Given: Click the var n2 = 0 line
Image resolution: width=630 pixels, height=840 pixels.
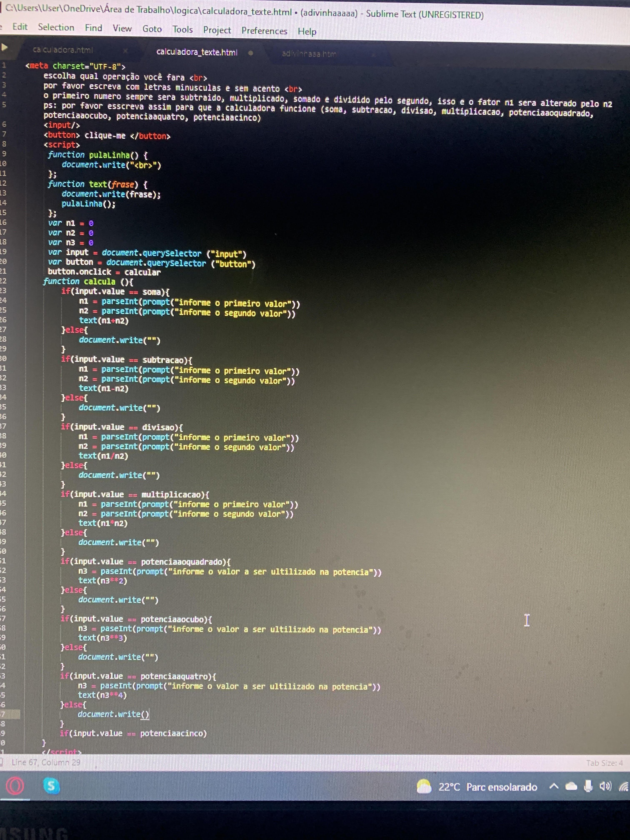Looking at the screenshot, I should [x=71, y=233].
